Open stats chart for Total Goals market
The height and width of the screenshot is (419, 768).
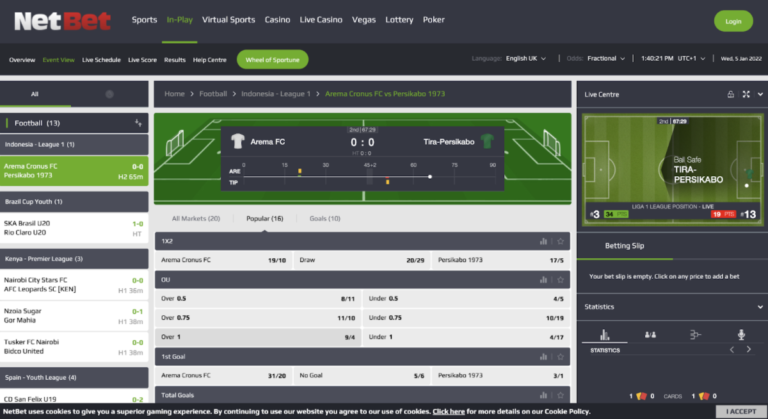(x=543, y=395)
